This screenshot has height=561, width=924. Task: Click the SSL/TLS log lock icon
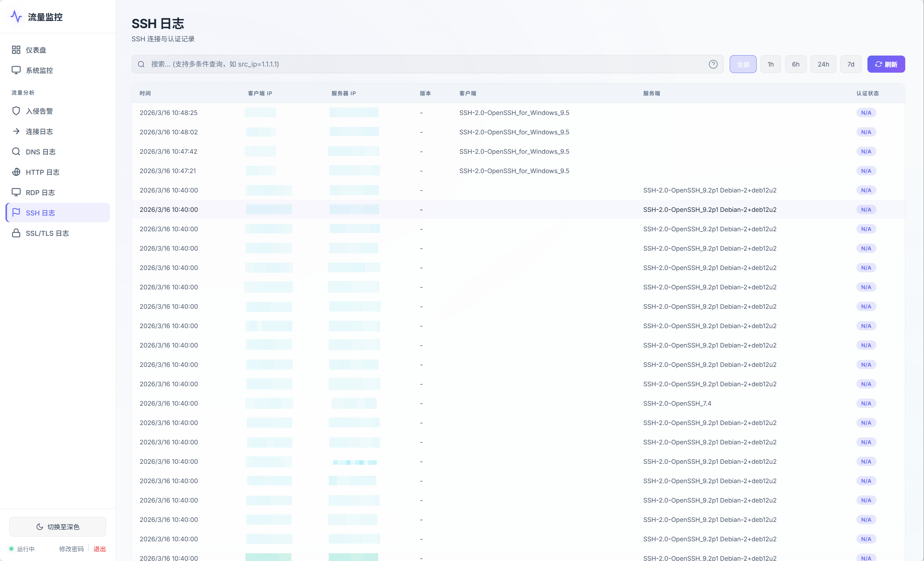16,233
